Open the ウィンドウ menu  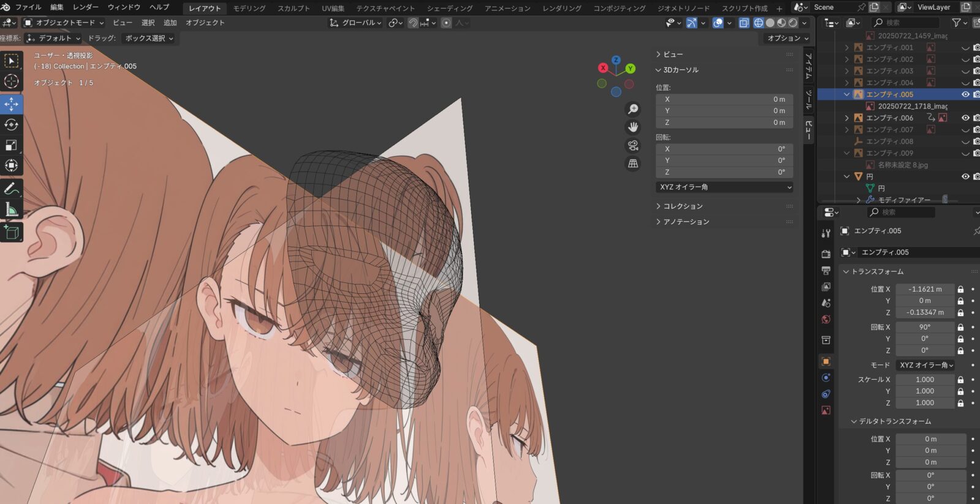[x=124, y=7]
